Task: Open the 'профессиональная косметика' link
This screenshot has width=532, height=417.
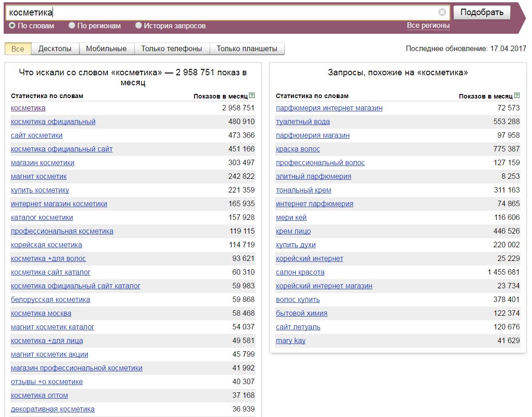Action: [62, 231]
